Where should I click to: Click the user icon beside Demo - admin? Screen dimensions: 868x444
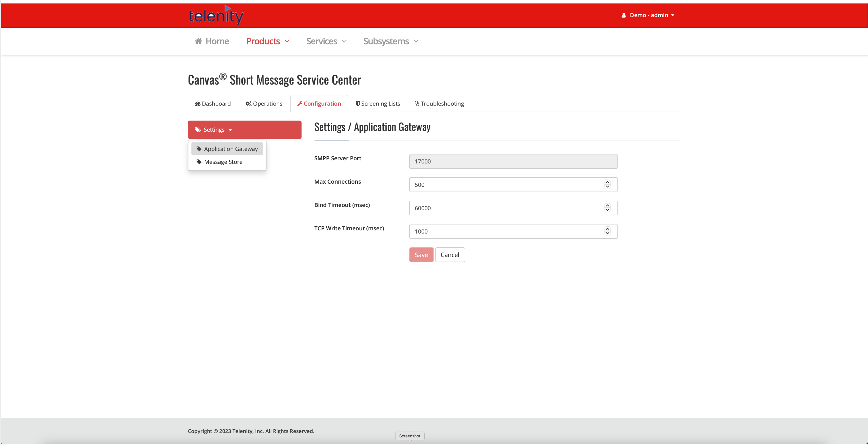(x=623, y=15)
